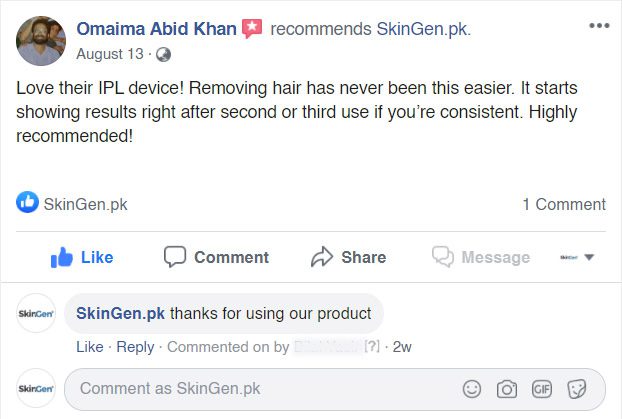Like the post
The image size is (622, 419).
(x=82, y=257)
